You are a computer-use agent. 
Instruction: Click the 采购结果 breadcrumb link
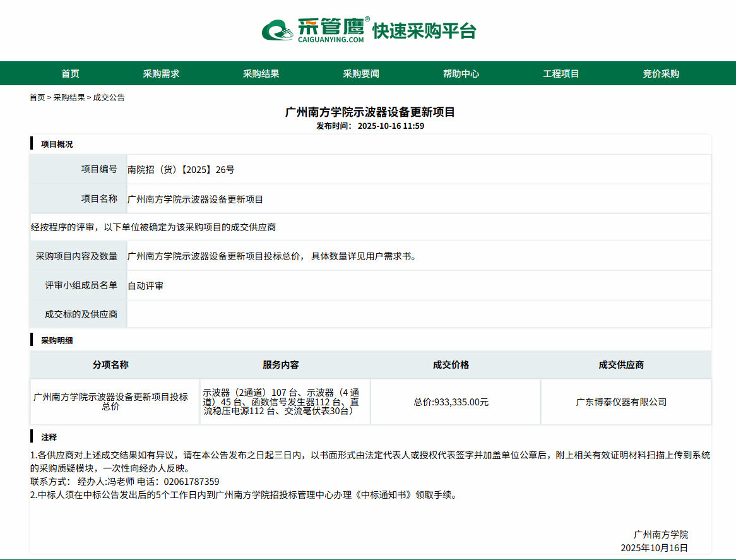69,98
